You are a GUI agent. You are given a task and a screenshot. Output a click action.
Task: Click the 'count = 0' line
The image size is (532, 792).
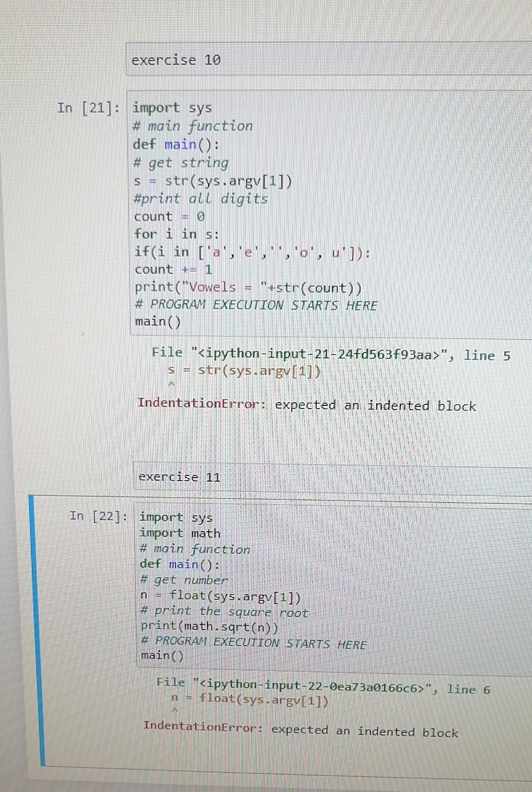click(169, 216)
